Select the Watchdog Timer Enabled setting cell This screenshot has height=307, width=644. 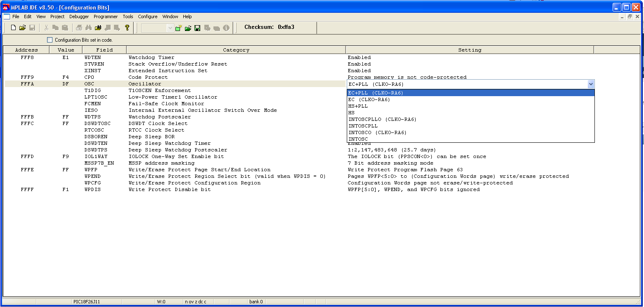(x=359, y=57)
